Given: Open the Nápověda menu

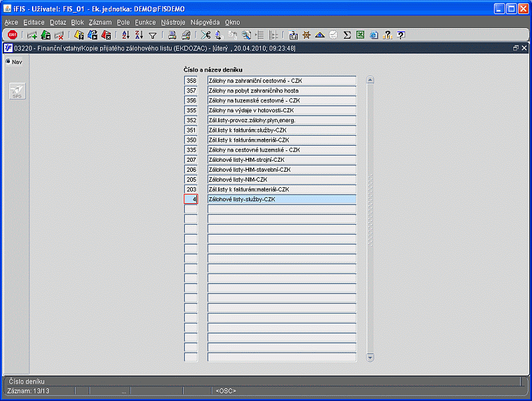Looking at the screenshot, I should (x=205, y=23).
